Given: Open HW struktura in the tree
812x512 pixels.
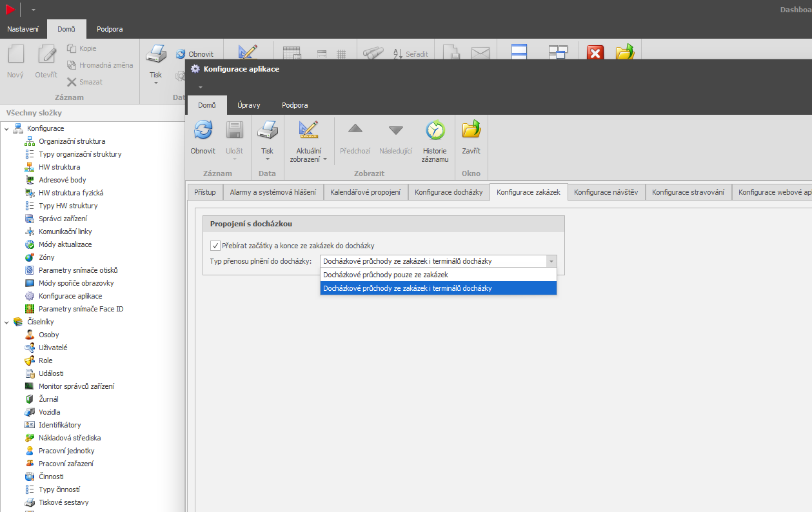Looking at the screenshot, I should (x=59, y=167).
